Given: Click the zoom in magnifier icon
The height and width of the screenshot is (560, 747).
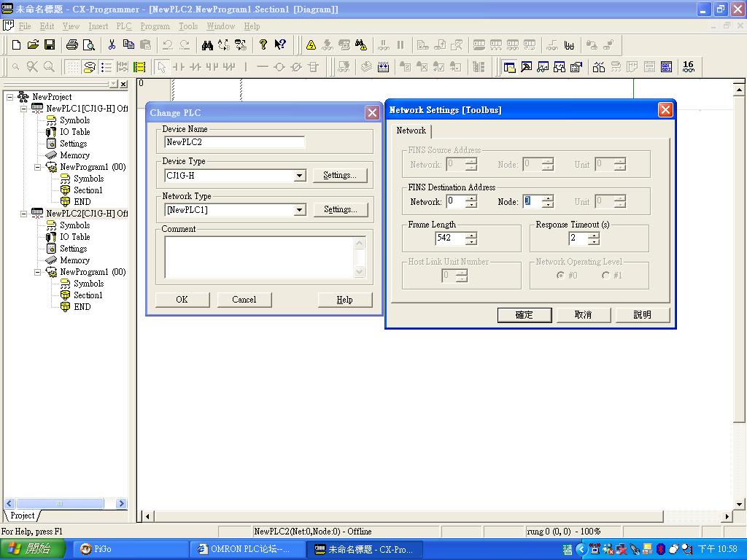Looking at the screenshot, I should point(49,66).
